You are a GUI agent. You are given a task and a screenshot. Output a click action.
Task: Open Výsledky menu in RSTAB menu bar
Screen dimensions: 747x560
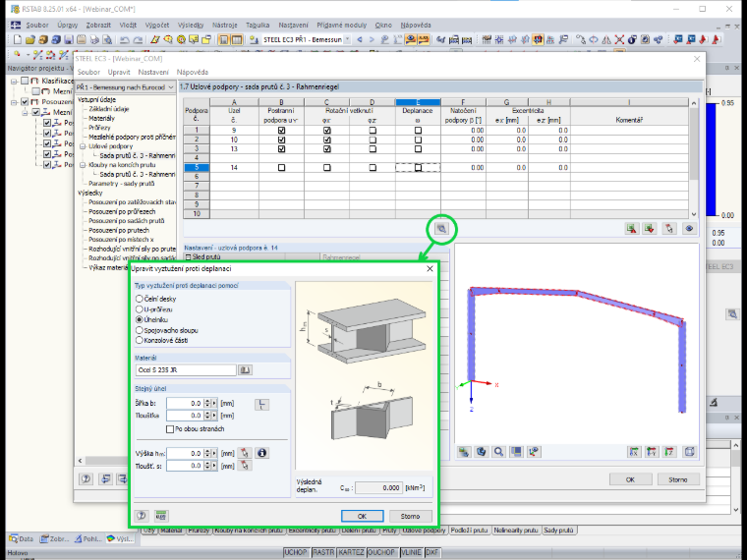click(191, 25)
